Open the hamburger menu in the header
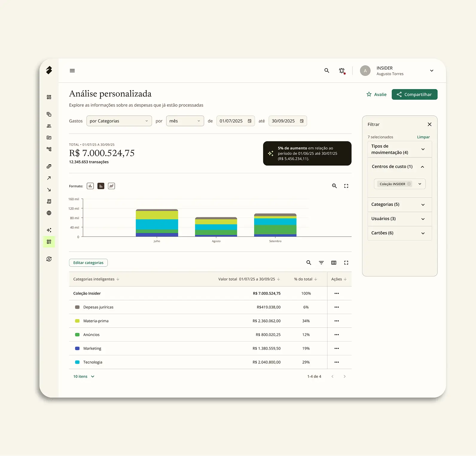The image size is (476, 456). point(72,71)
